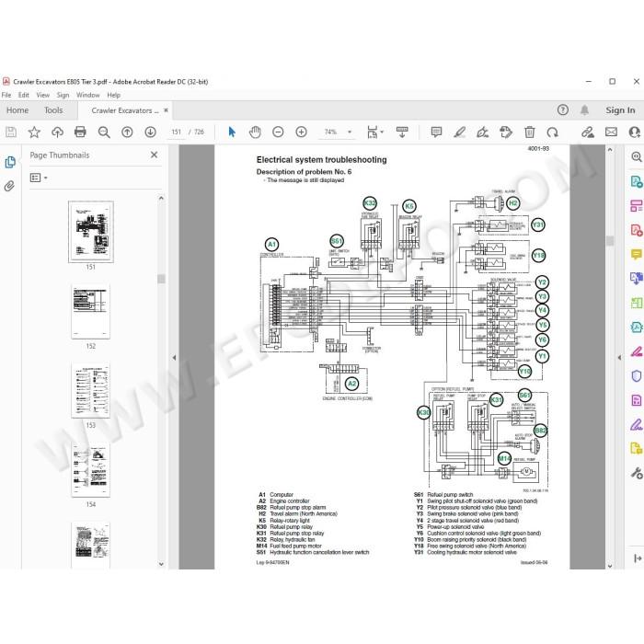This screenshot has height=644, width=644.
Task: Select the page 153 thumbnail
Action: click(x=91, y=390)
